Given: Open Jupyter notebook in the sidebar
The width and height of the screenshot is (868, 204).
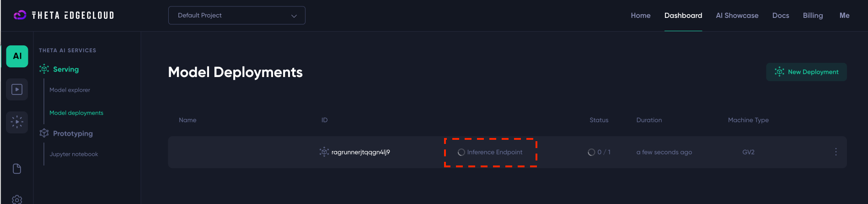Looking at the screenshot, I should [74, 154].
